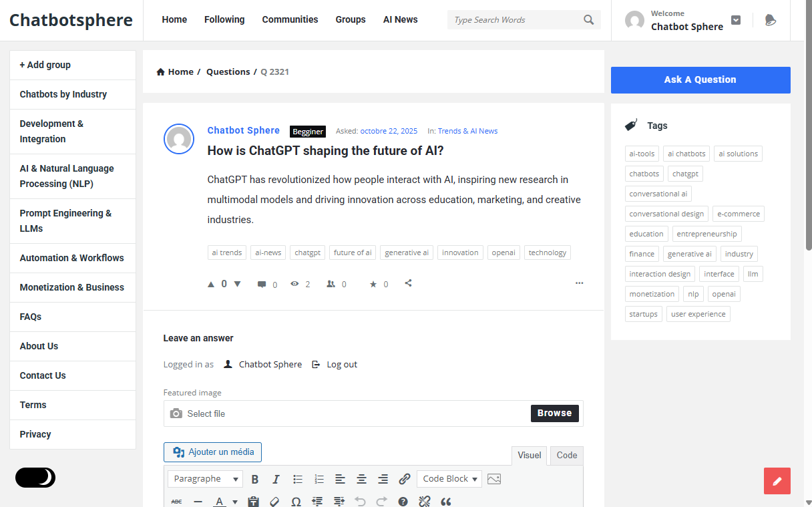Click the undo arrow in editor
The image size is (812, 507).
pos(360,501)
